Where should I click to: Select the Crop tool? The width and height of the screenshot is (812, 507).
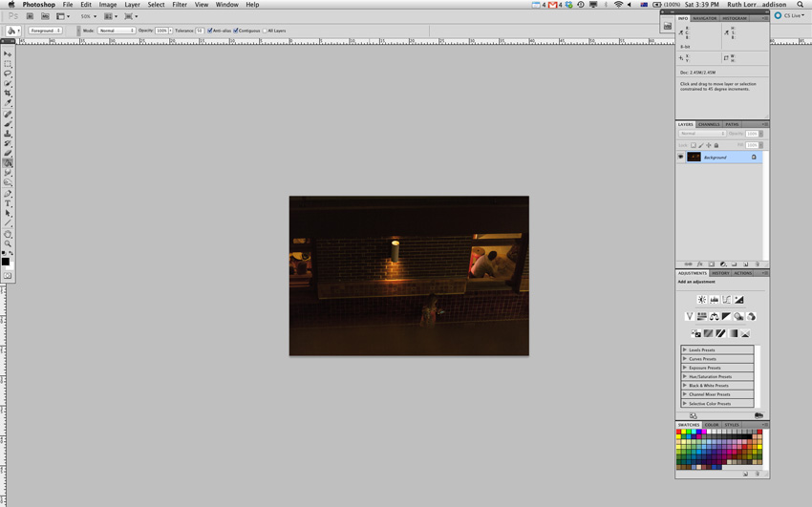8,94
